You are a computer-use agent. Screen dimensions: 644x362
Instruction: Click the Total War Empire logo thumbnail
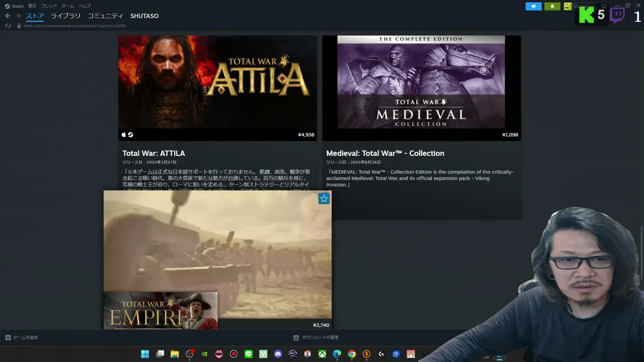click(x=160, y=310)
